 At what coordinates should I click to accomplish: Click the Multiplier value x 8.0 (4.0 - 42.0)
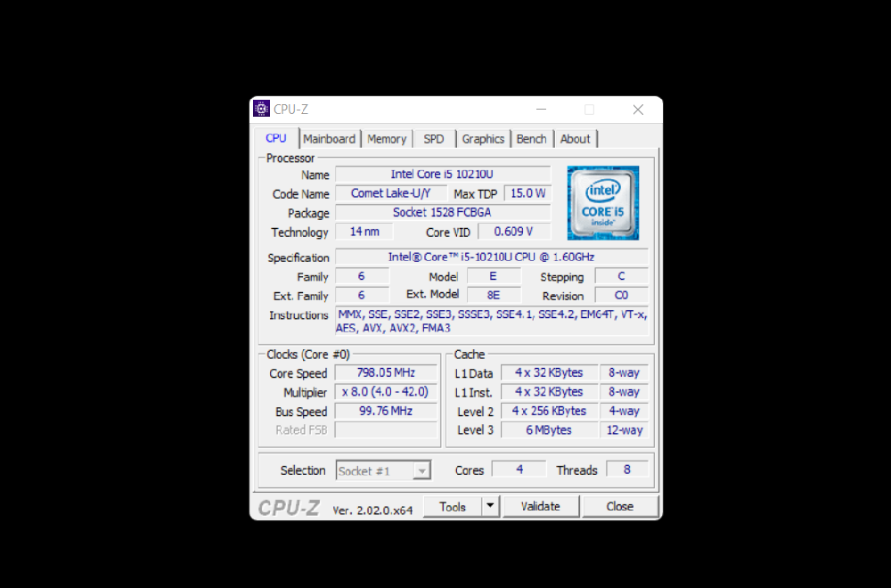(386, 392)
